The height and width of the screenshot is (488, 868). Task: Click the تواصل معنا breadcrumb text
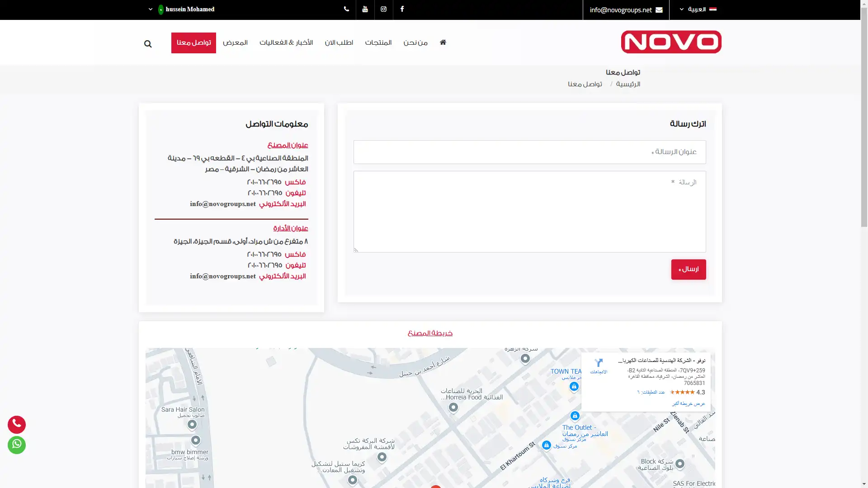pos(585,84)
